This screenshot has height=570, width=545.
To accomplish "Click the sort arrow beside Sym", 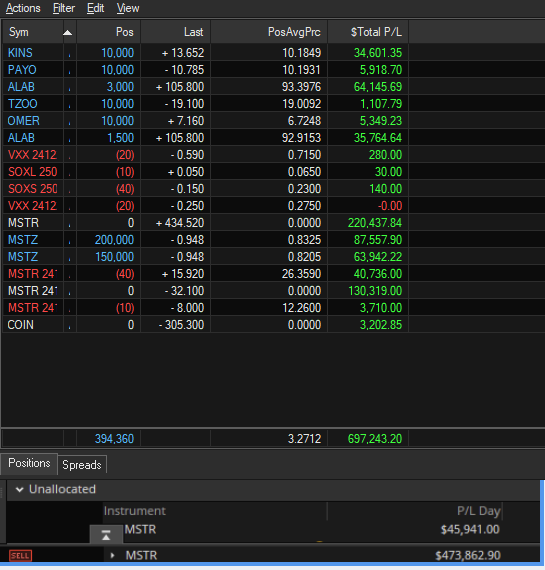I will (x=68, y=33).
